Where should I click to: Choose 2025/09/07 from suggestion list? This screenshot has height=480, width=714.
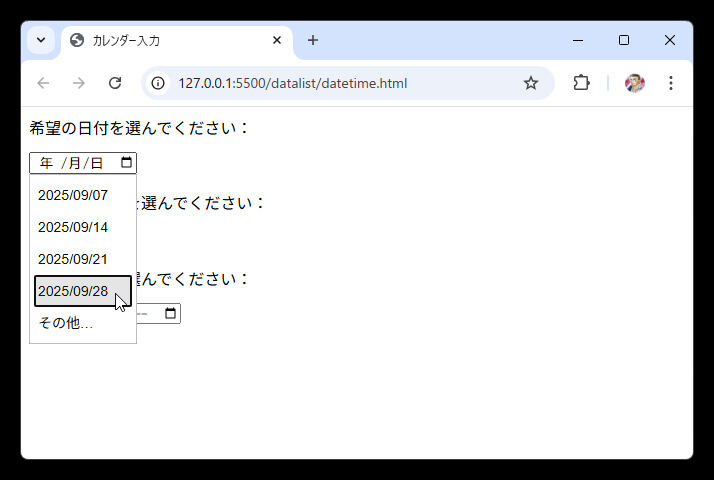[73, 195]
